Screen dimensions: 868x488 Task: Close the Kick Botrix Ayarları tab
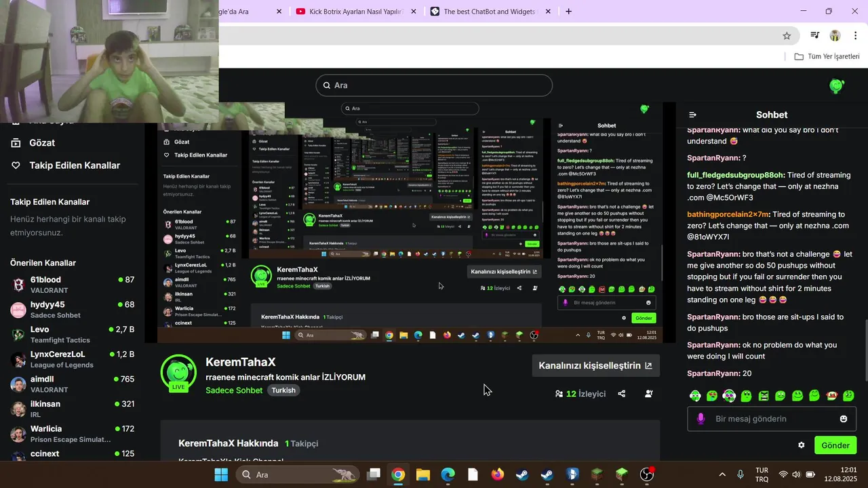(414, 12)
